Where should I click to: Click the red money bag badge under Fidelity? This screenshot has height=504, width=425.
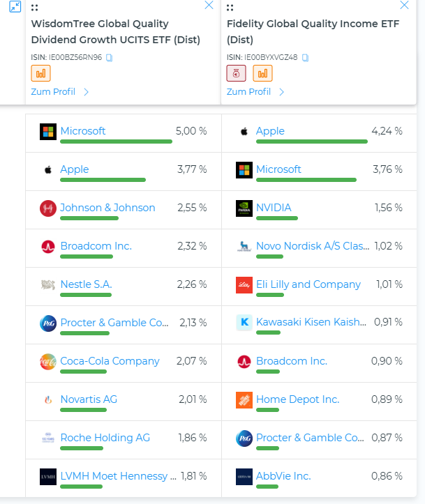tap(236, 73)
